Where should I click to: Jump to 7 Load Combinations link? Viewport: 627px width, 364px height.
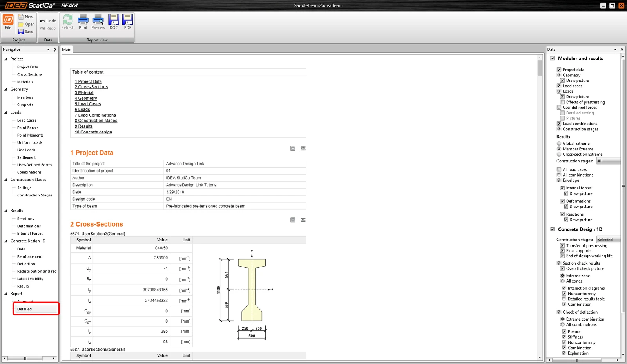(x=95, y=115)
